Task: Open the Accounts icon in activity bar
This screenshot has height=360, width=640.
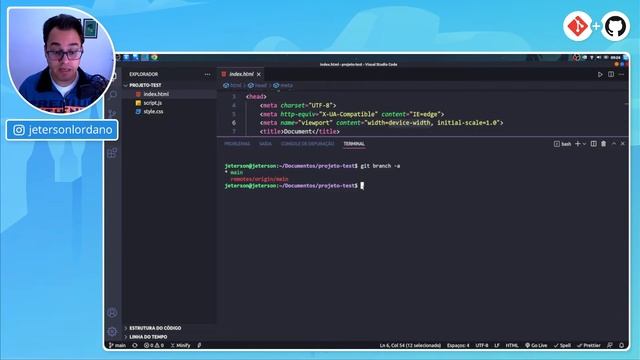Action: point(112,313)
